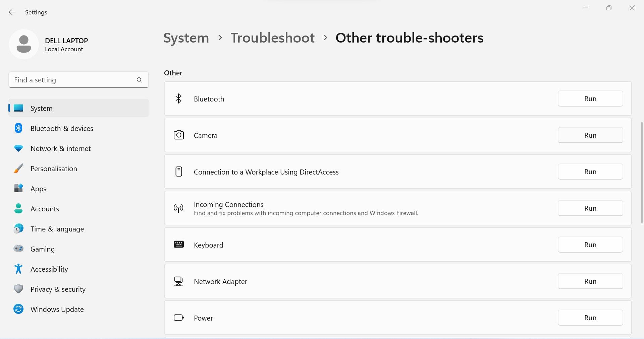This screenshot has height=339, width=644.
Task: Run the Network Adapter troubleshooter
Action: [x=590, y=281]
